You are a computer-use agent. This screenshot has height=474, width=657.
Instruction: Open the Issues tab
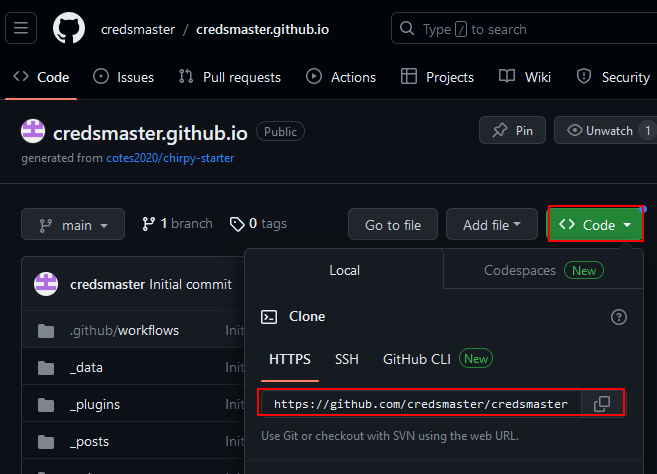124,77
